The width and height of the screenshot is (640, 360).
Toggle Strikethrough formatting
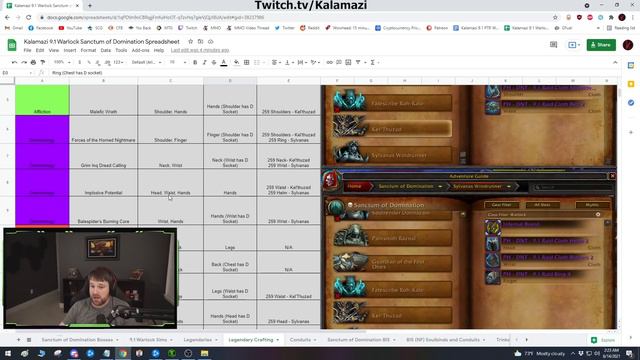(x=214, y=62)
